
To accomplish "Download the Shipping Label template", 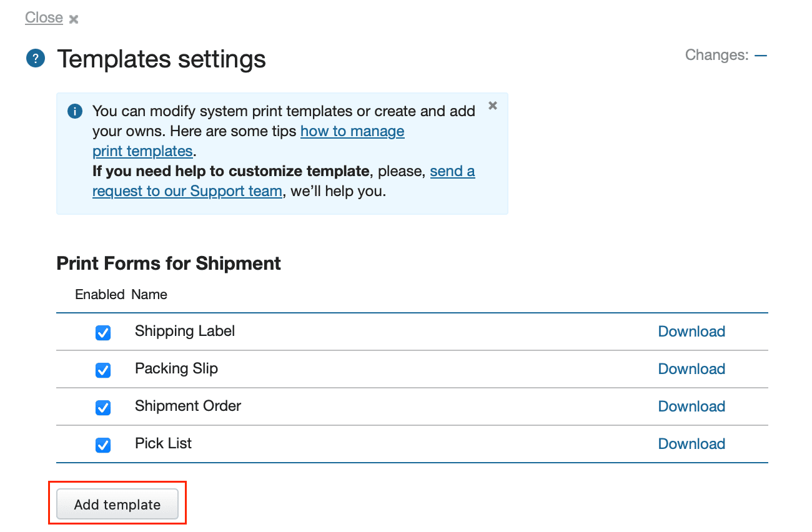I will coord(691,332).
